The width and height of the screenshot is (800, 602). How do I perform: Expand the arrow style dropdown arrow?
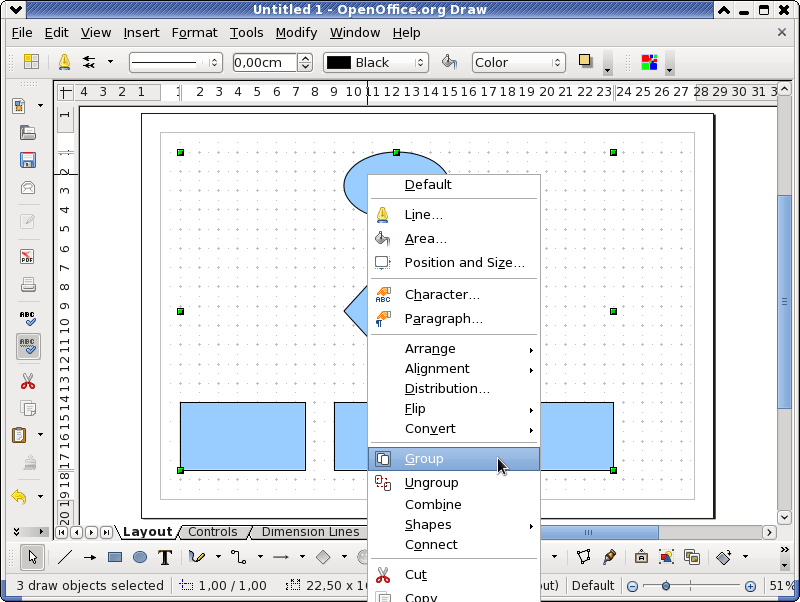point(110,62)
